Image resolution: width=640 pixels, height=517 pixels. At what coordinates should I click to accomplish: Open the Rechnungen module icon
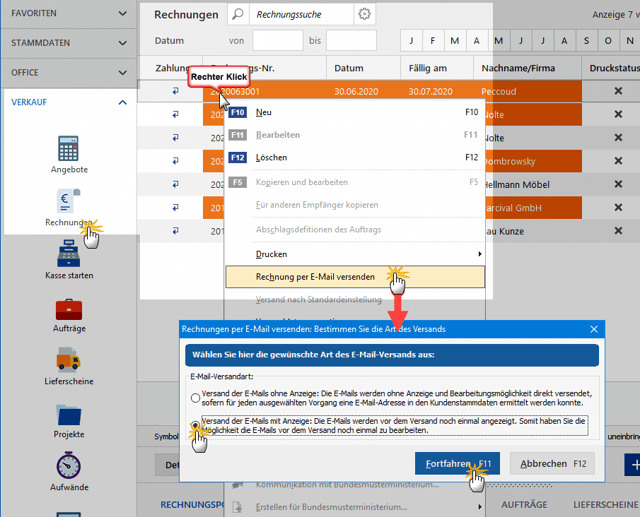[x=69, y=204]
